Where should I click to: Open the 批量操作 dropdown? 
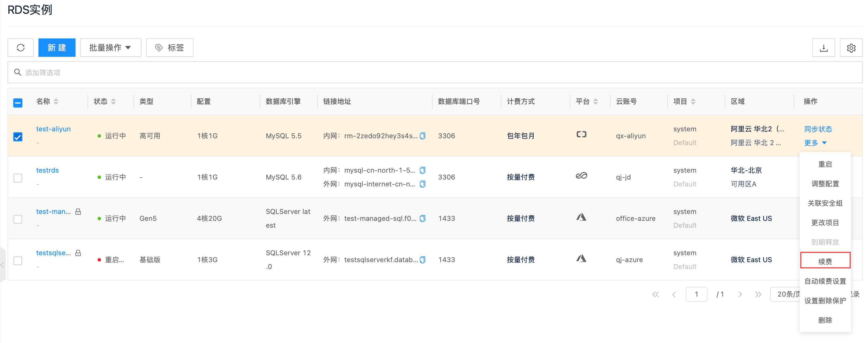click(x=110, y=47)
